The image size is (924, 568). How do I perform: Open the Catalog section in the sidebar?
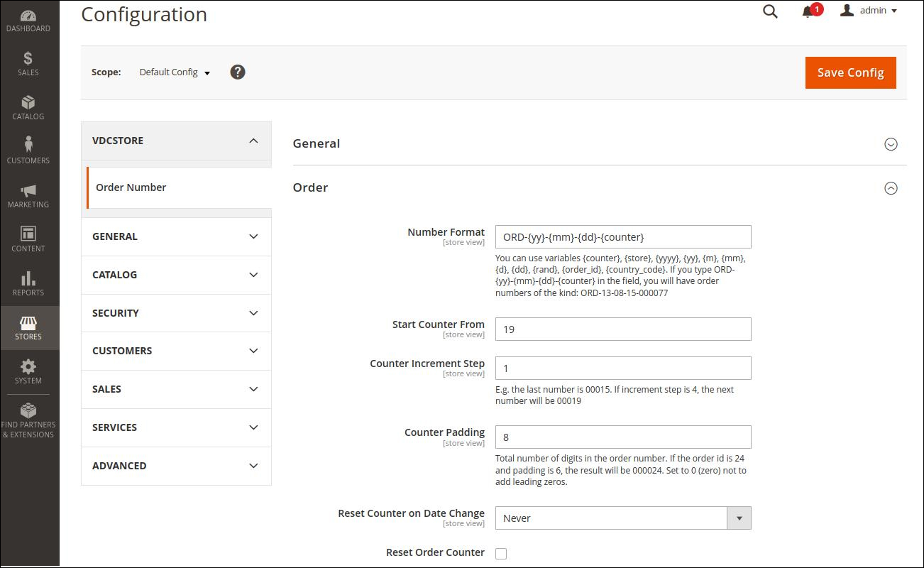tap(28, 108)
